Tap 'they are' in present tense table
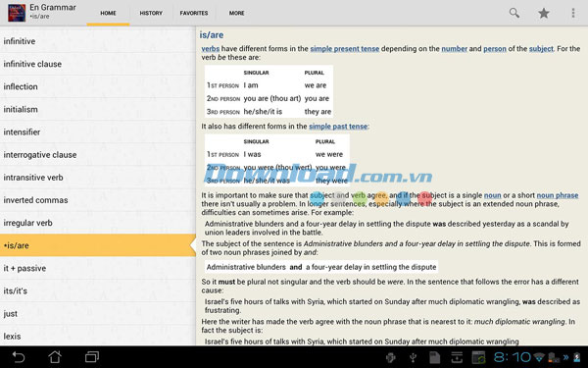Viewport: 588px width, 368px height. click(x=318, y=112)
